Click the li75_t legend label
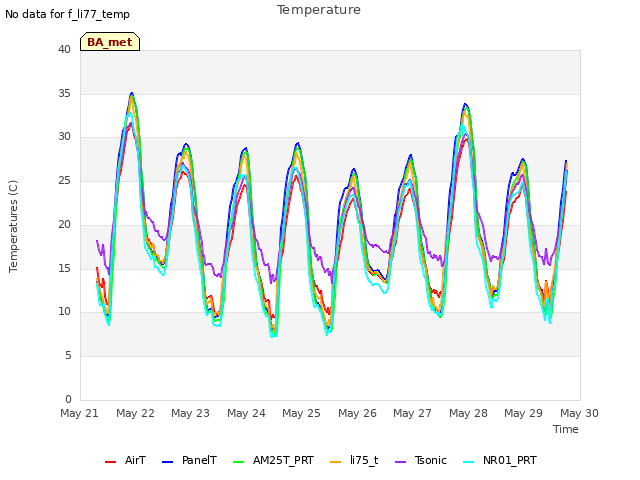 (x=364, y=460)
